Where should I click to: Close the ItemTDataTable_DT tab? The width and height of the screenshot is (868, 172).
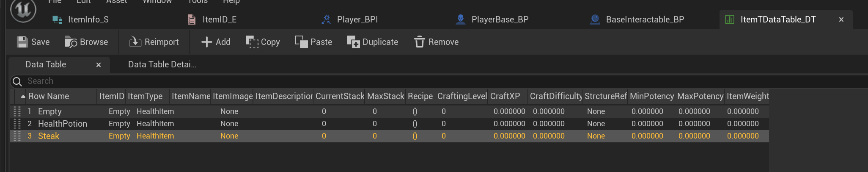pos(841,19)
